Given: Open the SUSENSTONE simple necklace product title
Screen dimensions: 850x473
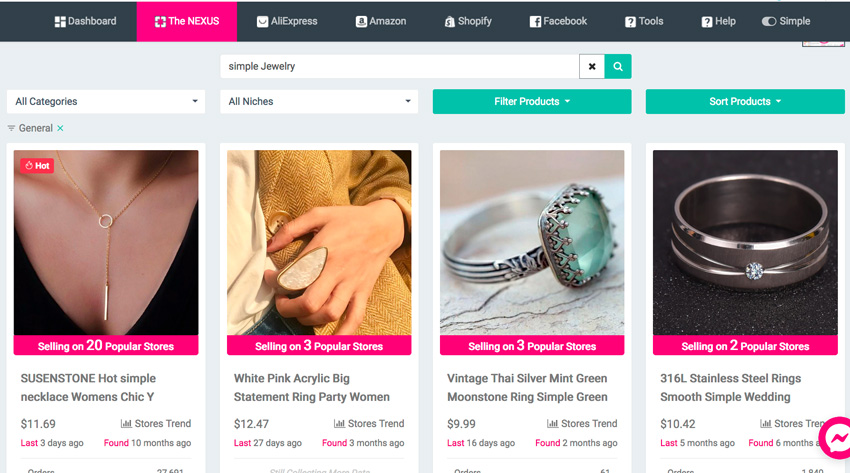Looking at the screenshot, I should pyautogui.click(x=89, y=388).
